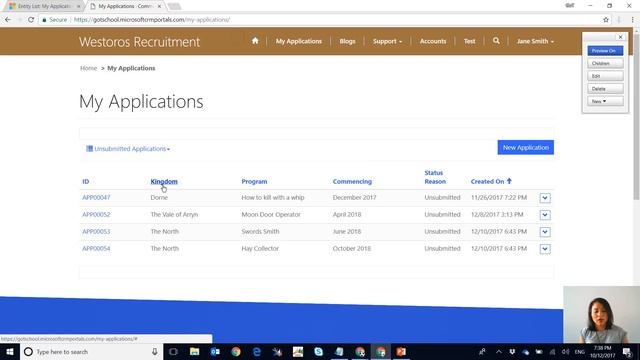Click the Cortana microphone icon
640x360 pixels.
pyautogui.click(x=155, y=351)
